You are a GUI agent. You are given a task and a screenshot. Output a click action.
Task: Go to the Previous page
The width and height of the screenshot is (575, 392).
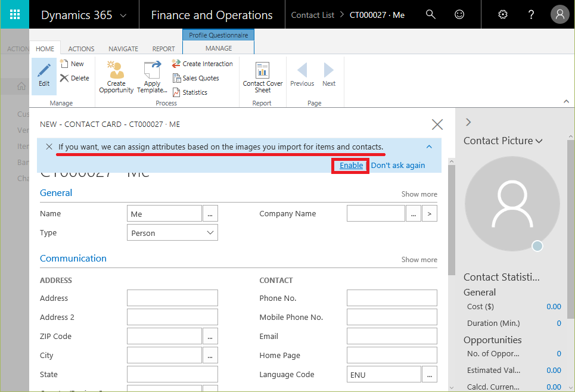tap(302, 75)
